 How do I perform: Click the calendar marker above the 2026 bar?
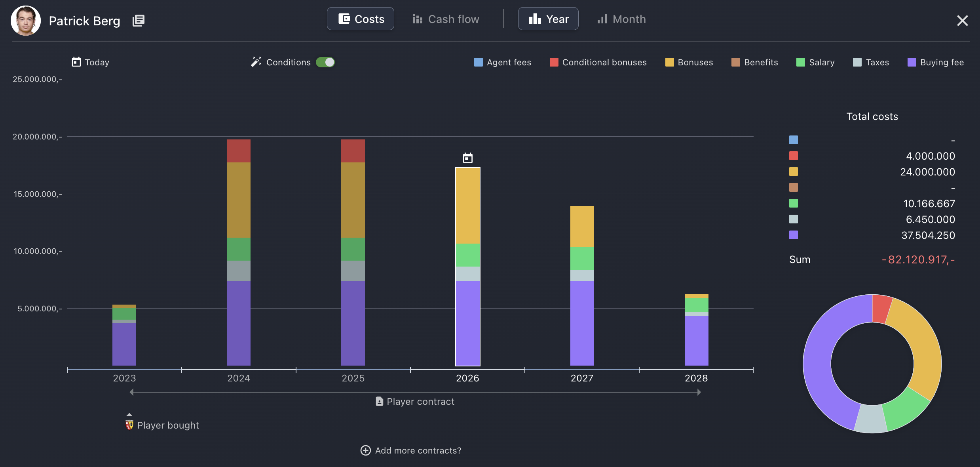pyautogui.click(x=468, y=158)
